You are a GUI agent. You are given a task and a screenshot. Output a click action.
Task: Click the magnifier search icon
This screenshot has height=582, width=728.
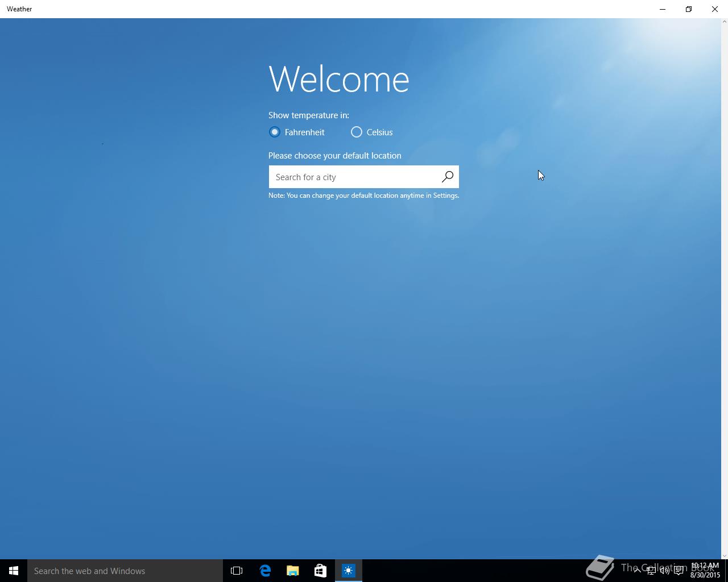click(448, 177)
